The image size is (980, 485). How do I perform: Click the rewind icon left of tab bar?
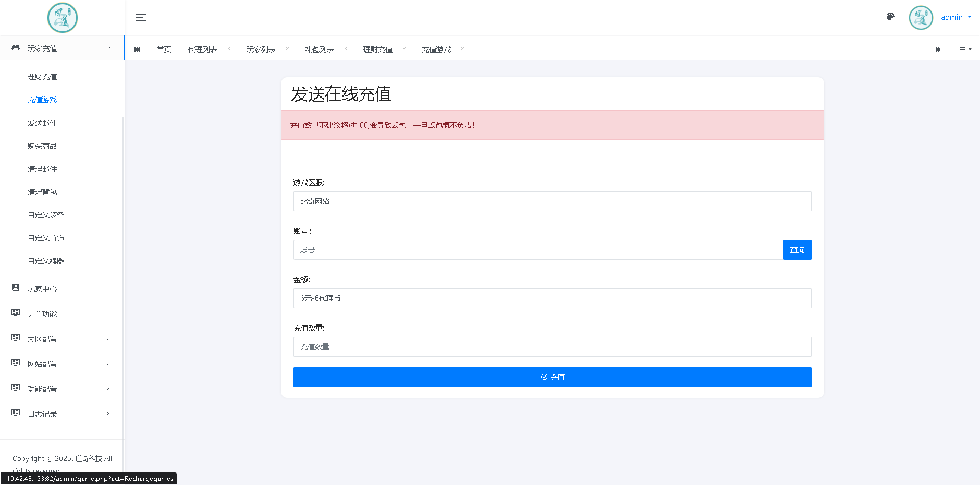tap(137, 49)
